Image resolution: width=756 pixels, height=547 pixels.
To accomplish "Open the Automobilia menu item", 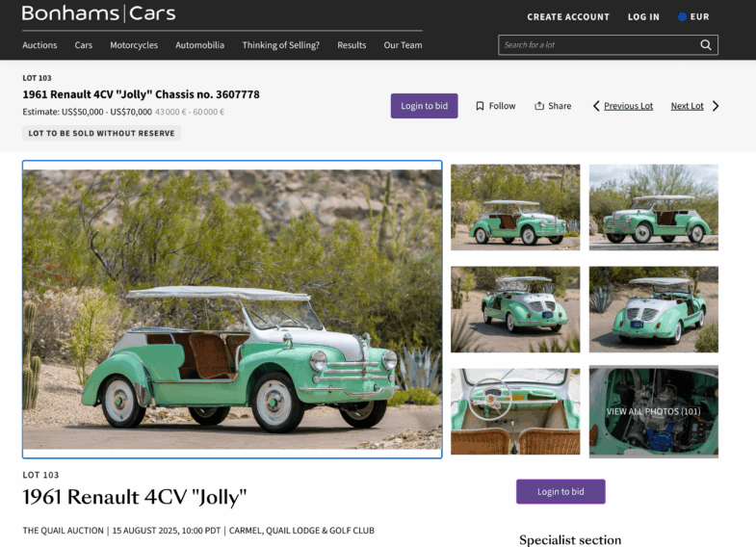I will (199, 45).
